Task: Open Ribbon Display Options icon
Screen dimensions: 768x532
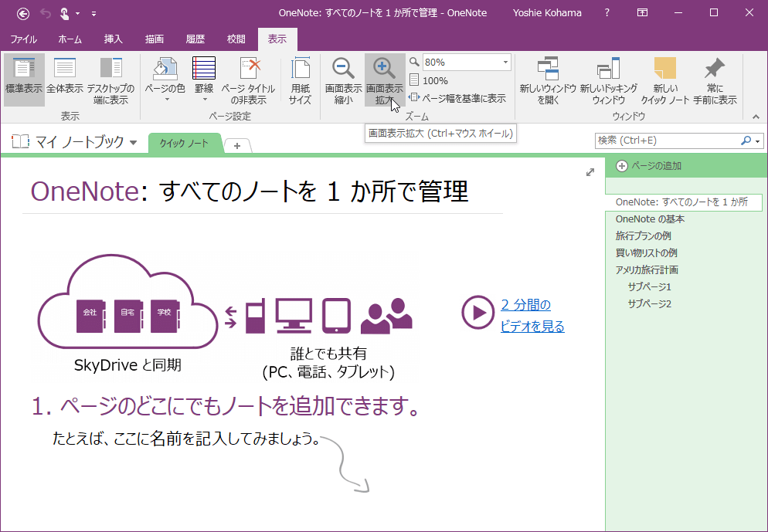Action: 642,13
